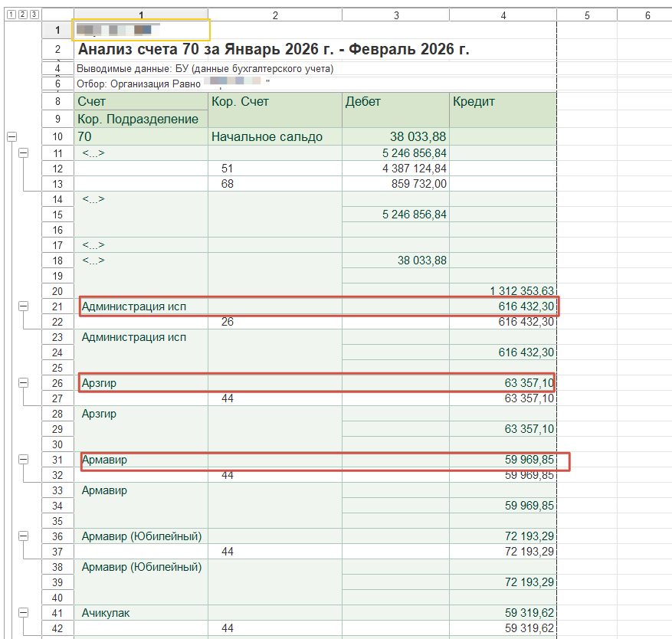Select row header 21
The image size is (672, 639).
[x=58, y=306]
